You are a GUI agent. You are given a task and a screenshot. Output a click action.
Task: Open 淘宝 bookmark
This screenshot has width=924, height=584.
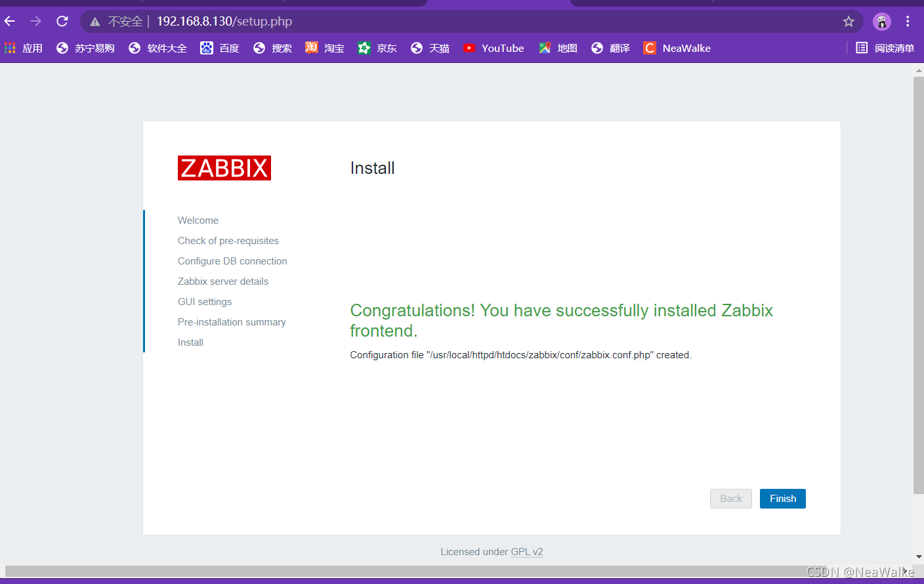click(x=325, y=48)
